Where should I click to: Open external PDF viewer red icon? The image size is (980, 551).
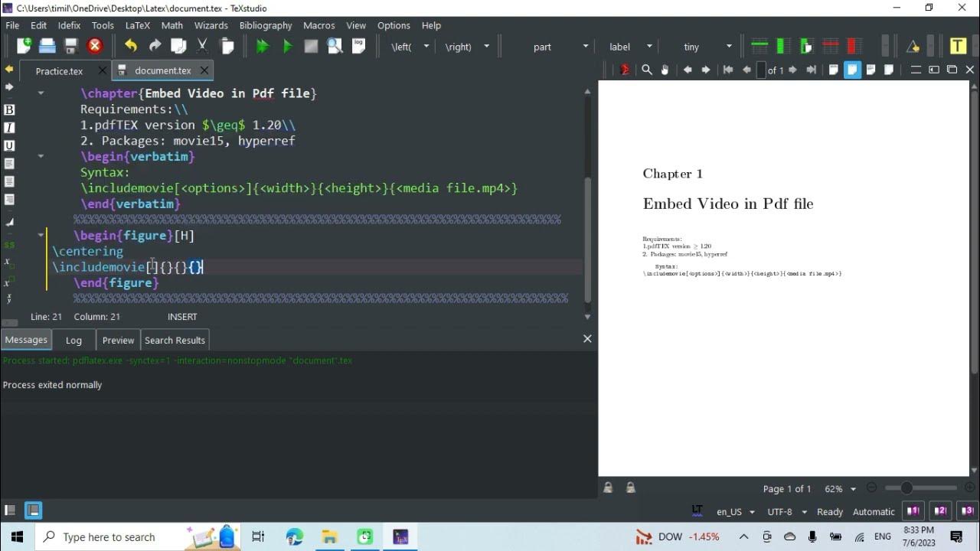(x=625, y=70)
